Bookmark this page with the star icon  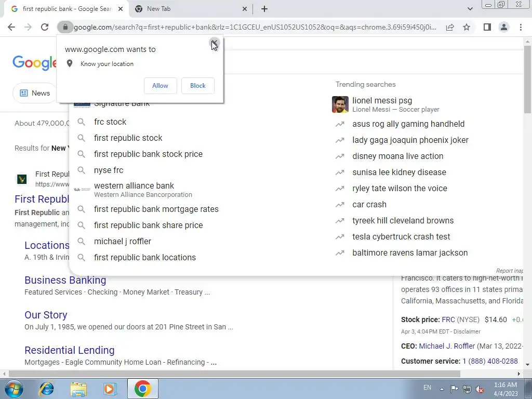tap(467, 27)
